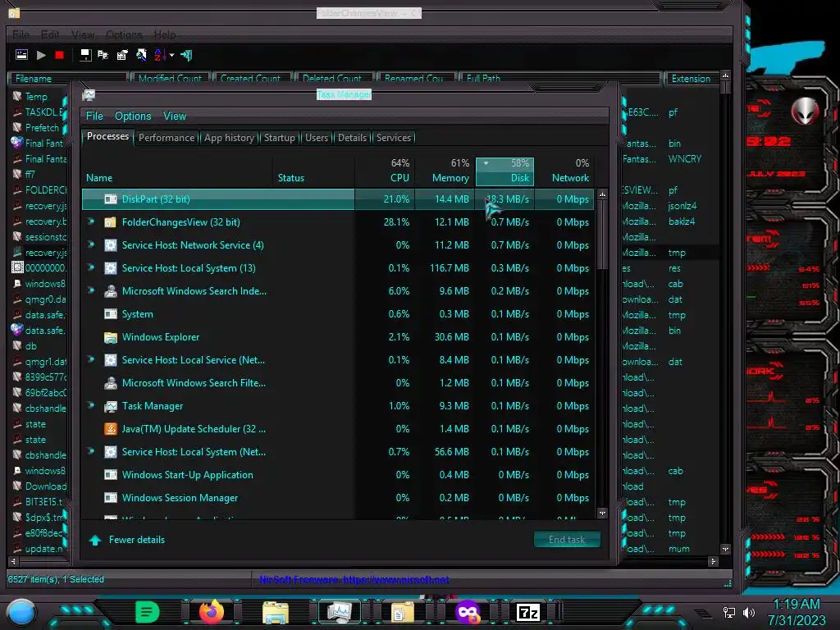Click the down arrow of process list scrollbar
840x630 pixels.
602,514
